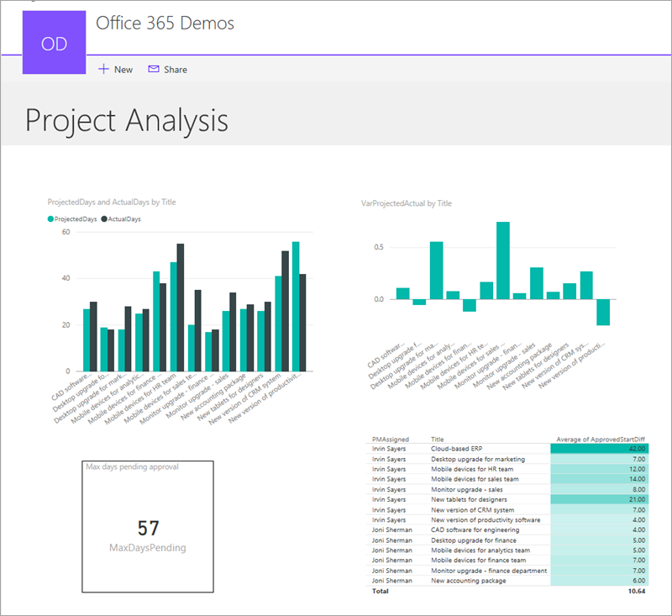The height and width of the screenshot is (616, 672).
Task: Click the 42.00 value cell
Action: [x=600, y=449]
